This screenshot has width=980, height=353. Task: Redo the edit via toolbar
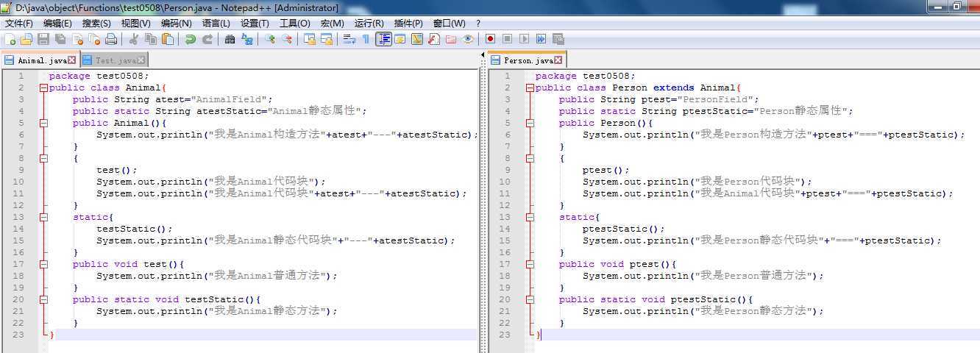point(207,39)
